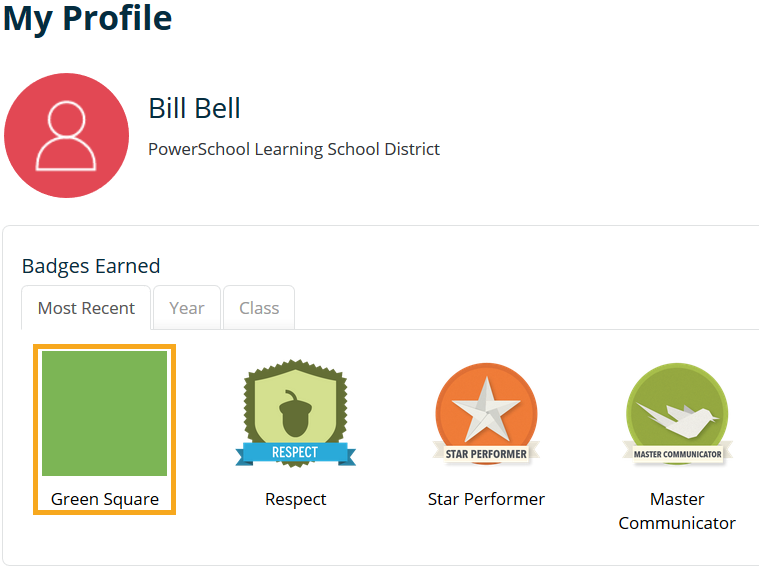Image resolution: width=759 pixels, height=573 pixels.
Task: Click the red profile avatar icon
Action: pyautogui.click(x=66, y=136)
